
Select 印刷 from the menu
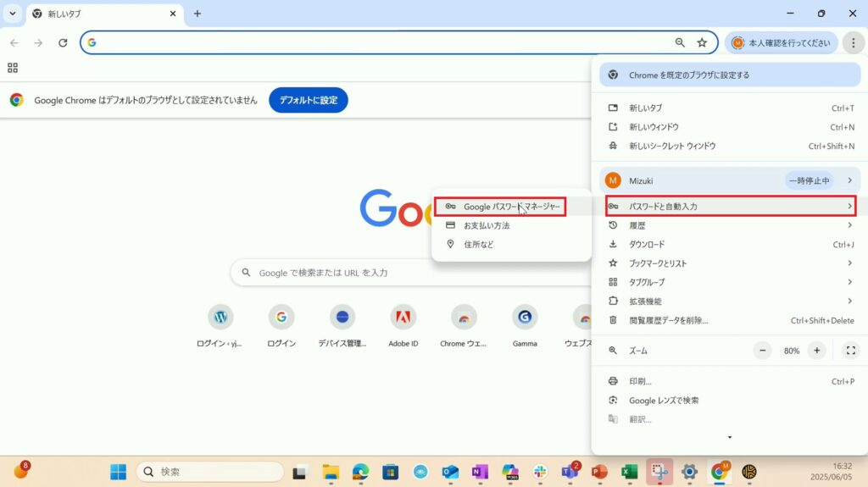[x=730, y=381]
